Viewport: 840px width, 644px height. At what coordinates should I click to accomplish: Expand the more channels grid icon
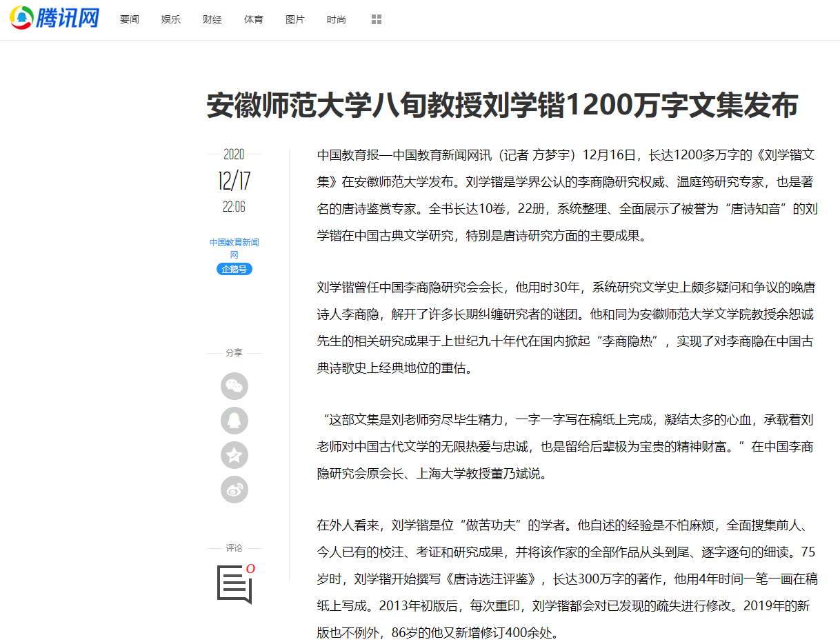tap(377, 19)
